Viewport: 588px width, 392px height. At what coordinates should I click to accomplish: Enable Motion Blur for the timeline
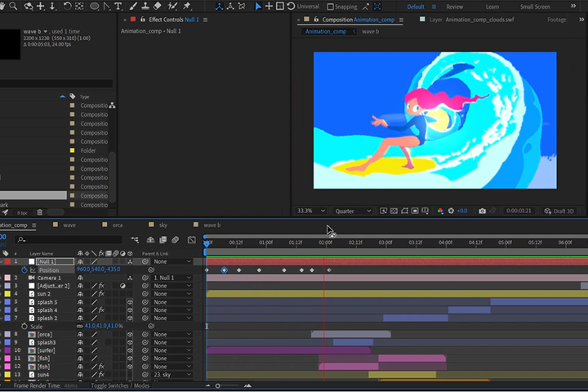coord(175,240)
